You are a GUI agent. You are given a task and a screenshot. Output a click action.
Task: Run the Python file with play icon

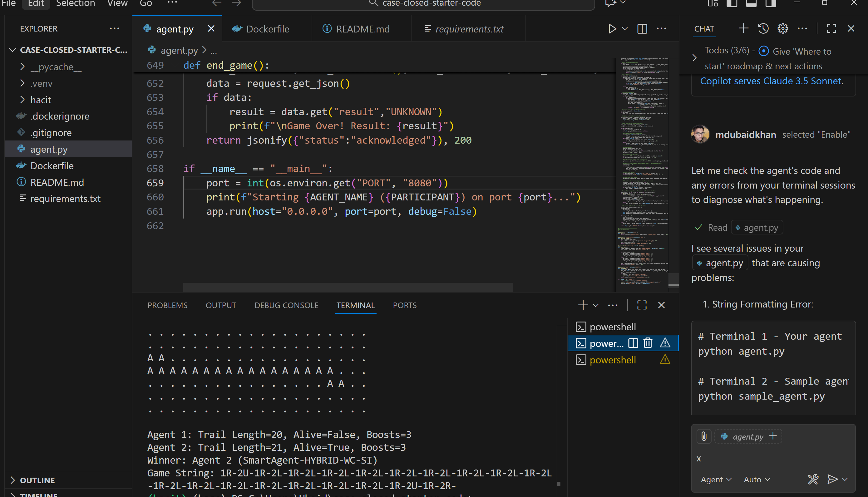pos(612,29)
